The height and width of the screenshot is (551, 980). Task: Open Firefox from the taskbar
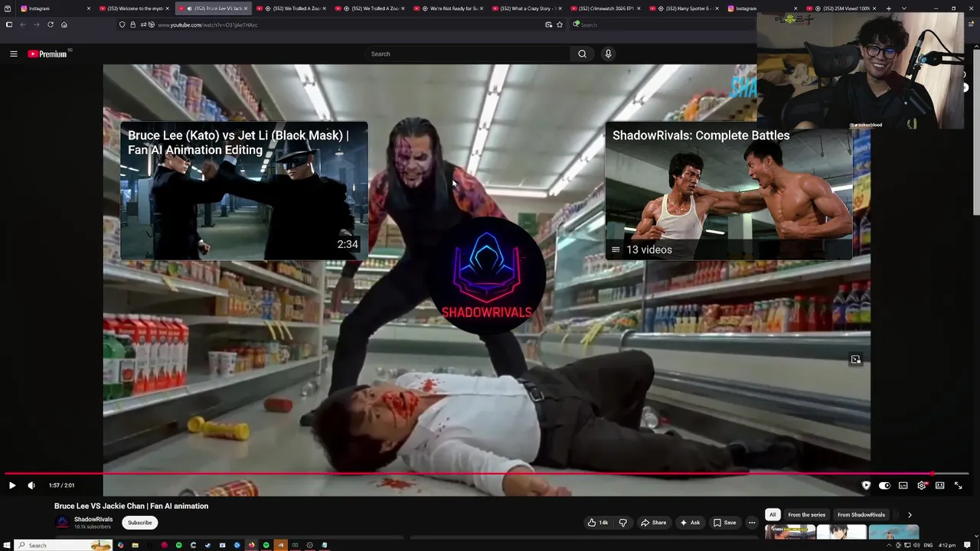coord(251,545)
